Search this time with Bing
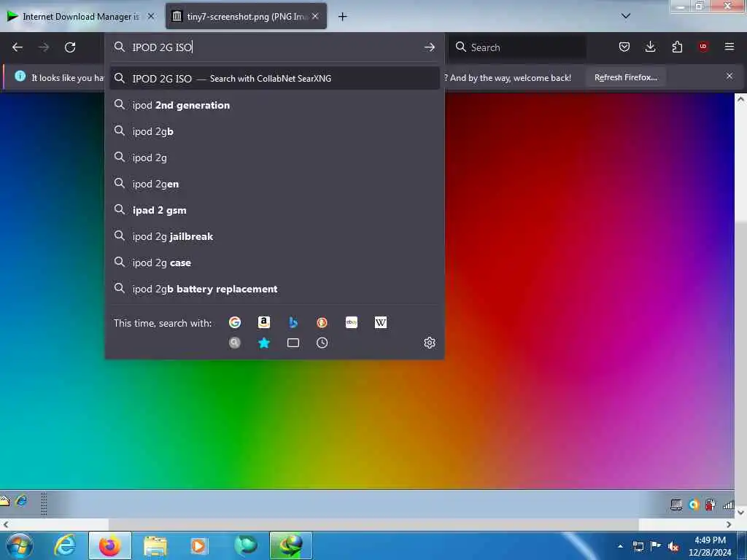747x560 pixels. (x=293, y=322)
